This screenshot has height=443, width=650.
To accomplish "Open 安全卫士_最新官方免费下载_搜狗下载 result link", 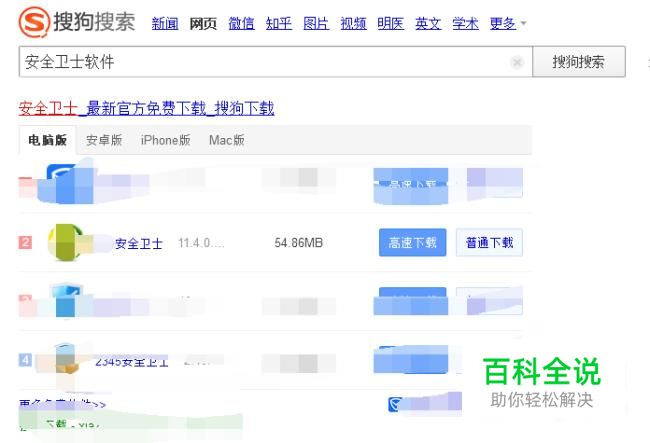I will [146, 109].
